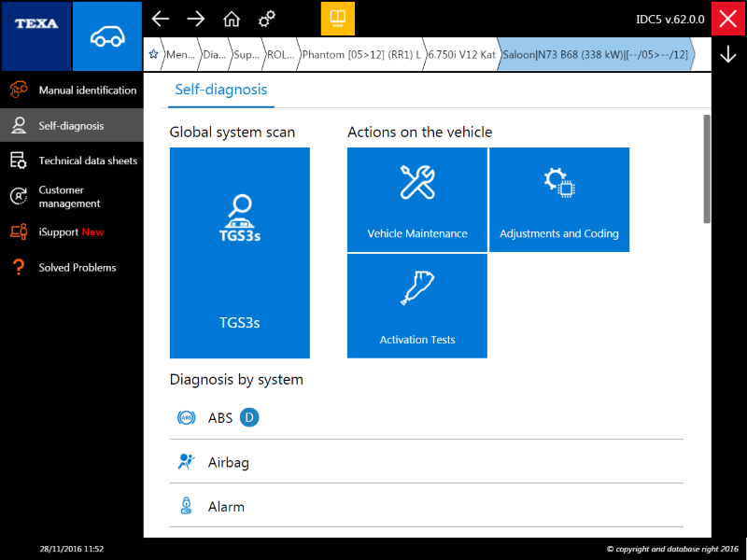This screenshot has height=560, width=747.
Task: Open Manual identification in sidebar
Action: click(x=72, y=90)
